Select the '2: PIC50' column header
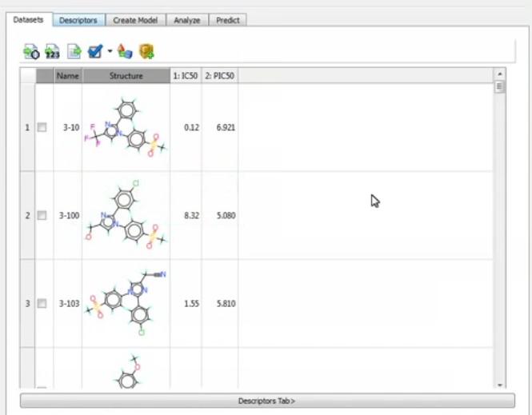This screenshot has width=532, height=415. click(220, 76)
